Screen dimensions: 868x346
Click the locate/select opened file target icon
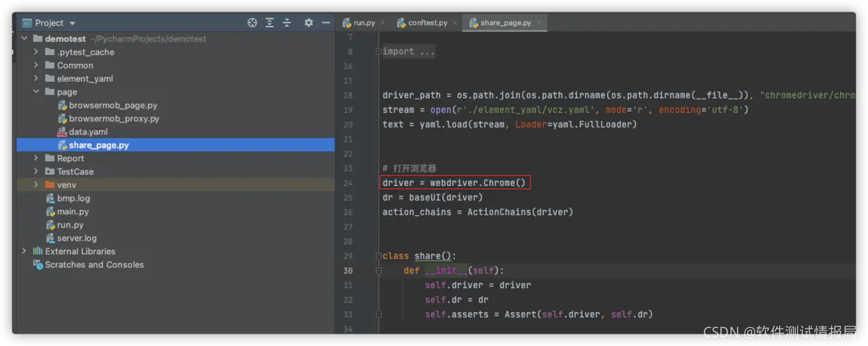click(x=252, y=23)
